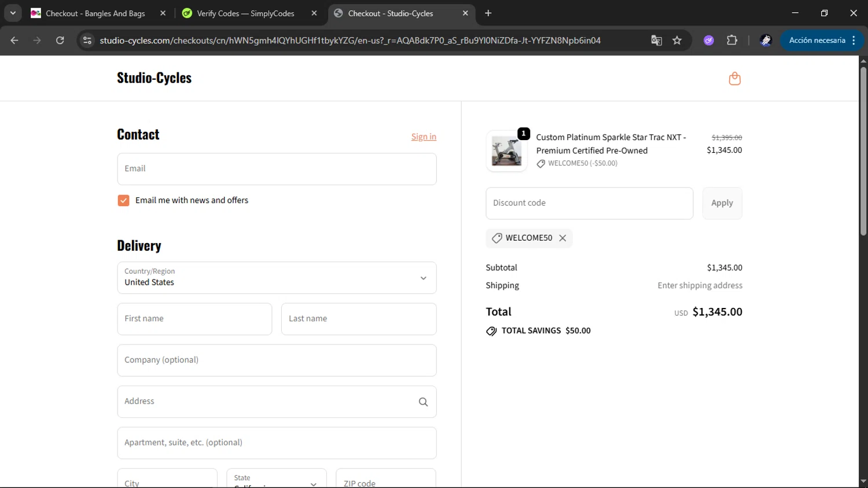
Task: Go back to the previous page
Action: coord(14,41)
